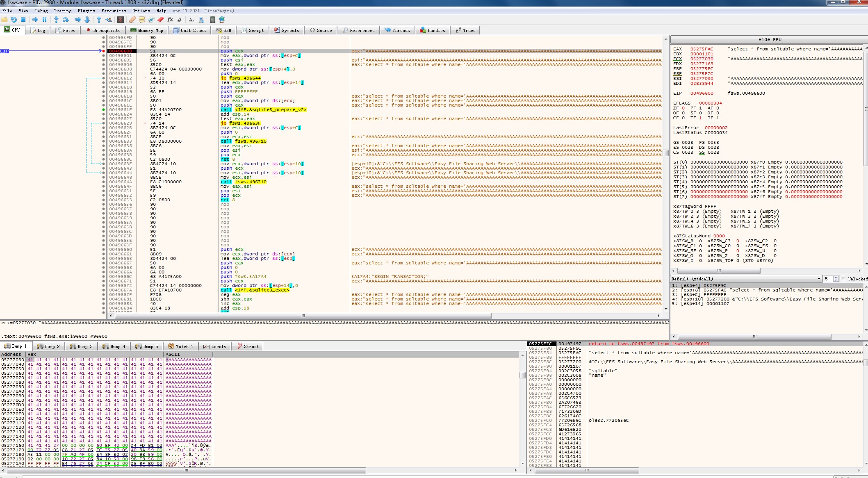
Task: Click the registers horizontal scrollbar thumb
Action: point(718,271)
